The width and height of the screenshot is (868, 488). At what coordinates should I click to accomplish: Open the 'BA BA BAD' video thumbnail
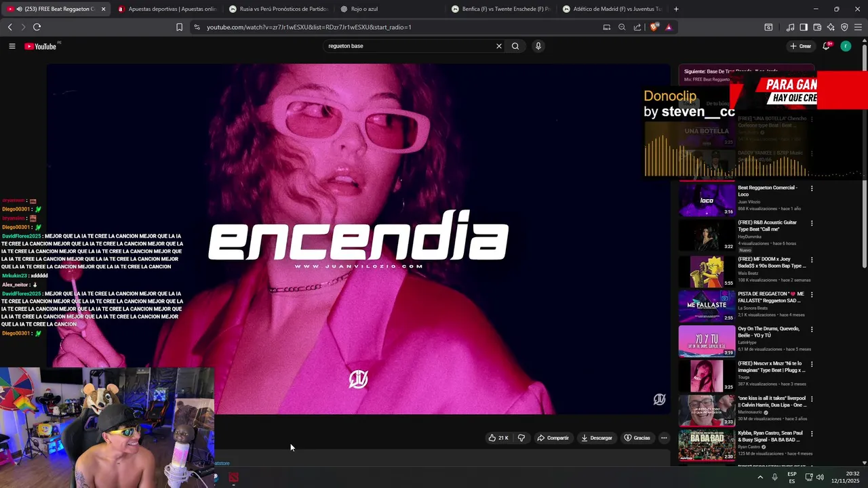[707, 445]
